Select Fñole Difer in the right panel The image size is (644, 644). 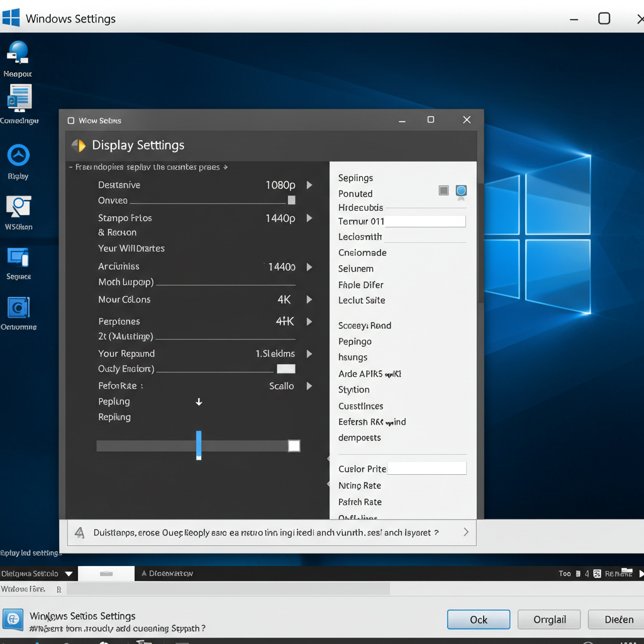pos(360,285)
